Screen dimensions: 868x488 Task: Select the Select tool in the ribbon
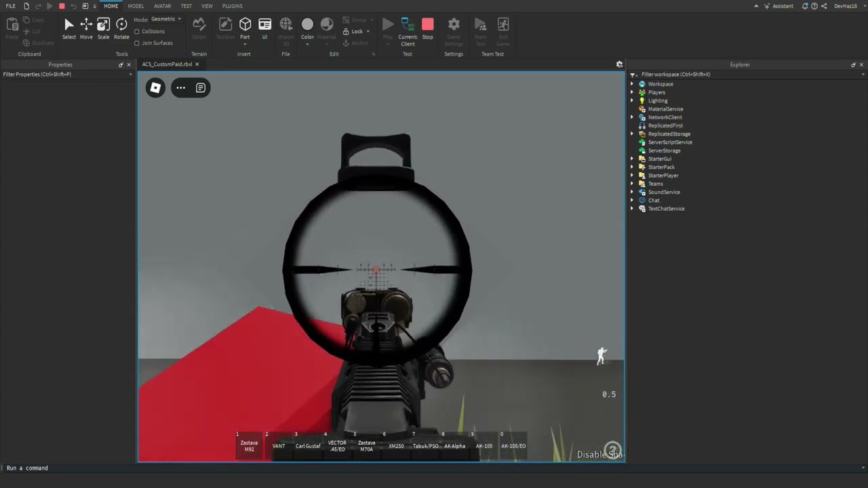(x=69, y=28)
